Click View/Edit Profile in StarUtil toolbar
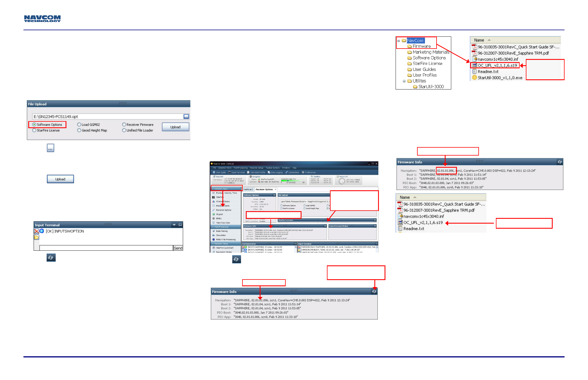The height and width of the screenshot is (380, 588). pyautogui.click(x=256, y=172)
